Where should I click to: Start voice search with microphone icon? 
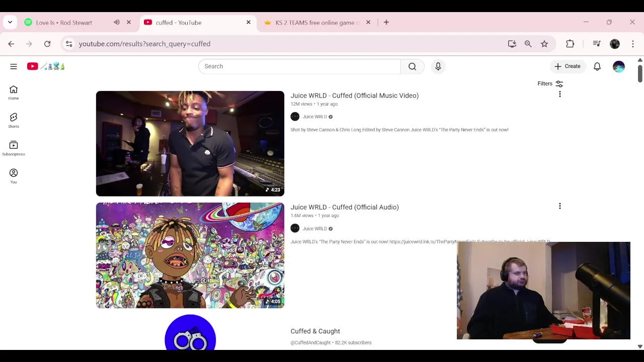438,66
